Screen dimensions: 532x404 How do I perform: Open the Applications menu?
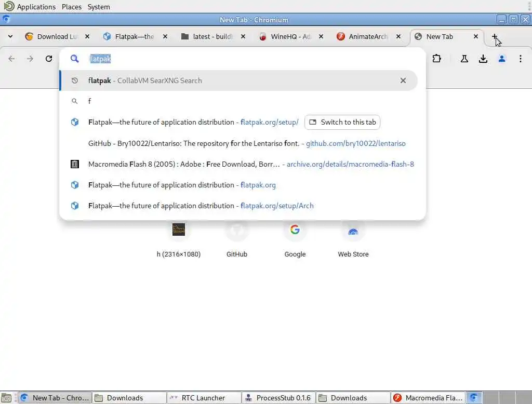click(x=36, y=7)
